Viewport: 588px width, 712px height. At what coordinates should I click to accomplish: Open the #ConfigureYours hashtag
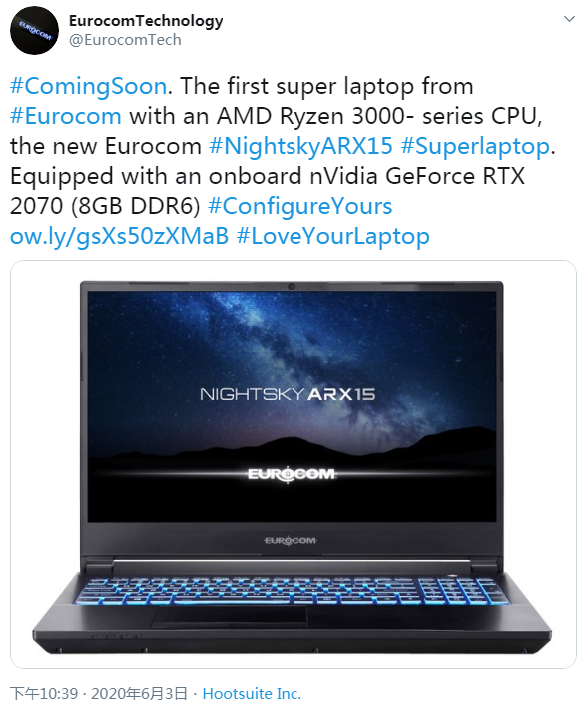coord(300,206)
